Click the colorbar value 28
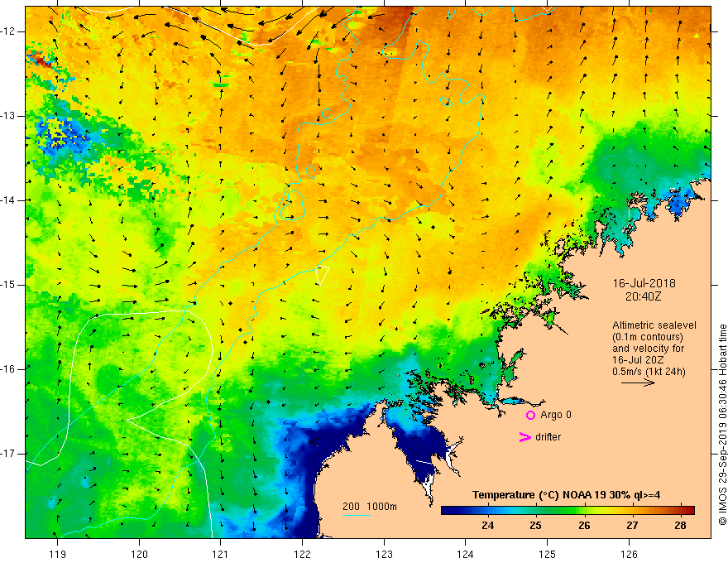The image size is (728, 563). [x=680, y=526]
